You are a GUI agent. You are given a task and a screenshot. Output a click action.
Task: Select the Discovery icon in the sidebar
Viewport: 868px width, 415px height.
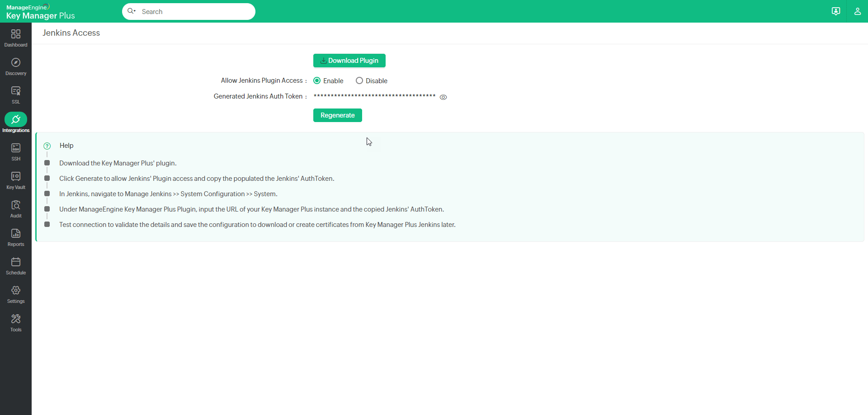click(16, 66)
